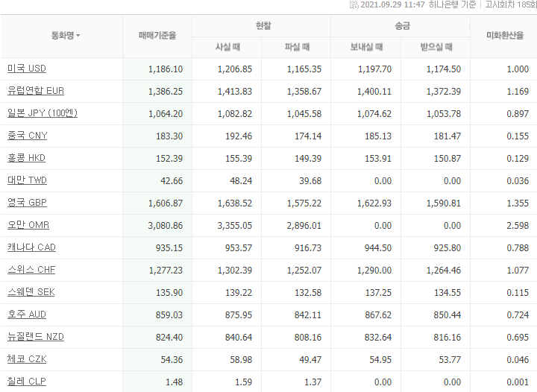Open the 체코 CZK currency link
This screenshot has height=392, width=537.
click(x=27, y=359)
